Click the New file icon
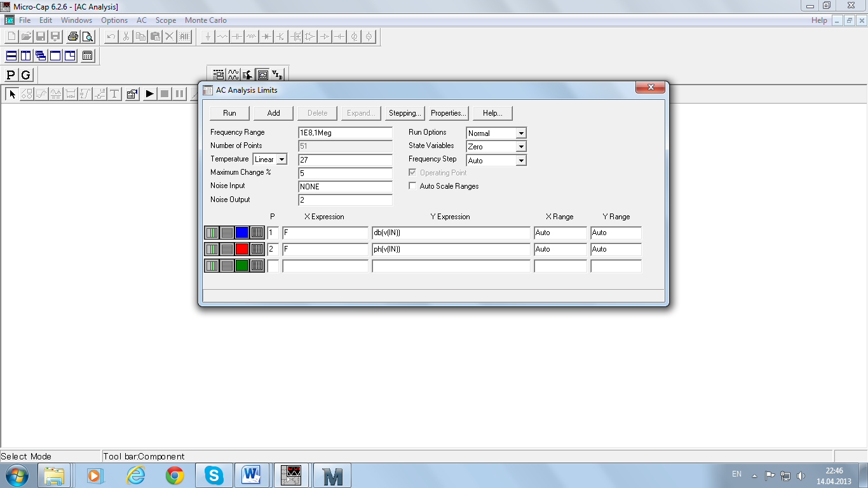 pyautogui.click(x=11, y=36)
